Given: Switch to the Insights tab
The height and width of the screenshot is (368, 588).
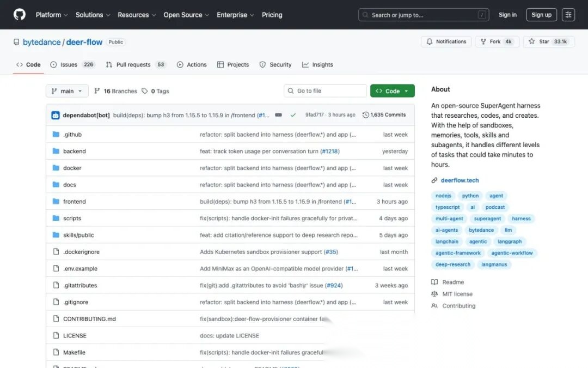Looking at the screenshot, I should [x=317, y=64].
